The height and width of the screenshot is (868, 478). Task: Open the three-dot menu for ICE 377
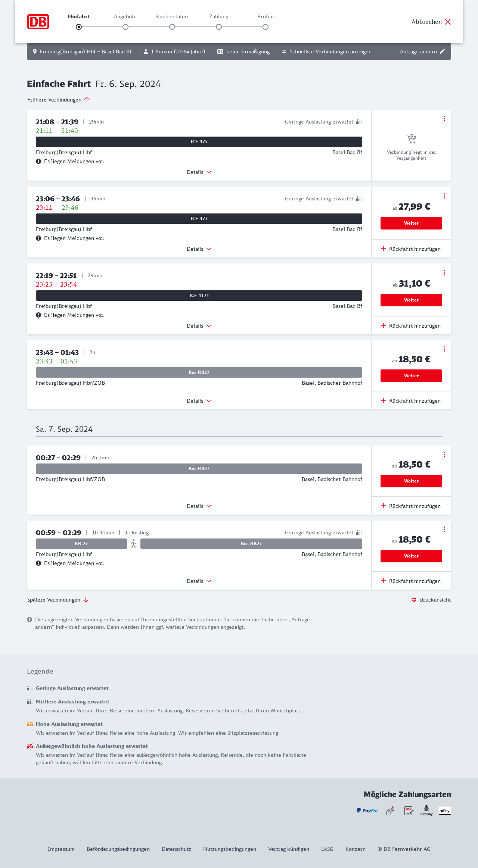444,196
